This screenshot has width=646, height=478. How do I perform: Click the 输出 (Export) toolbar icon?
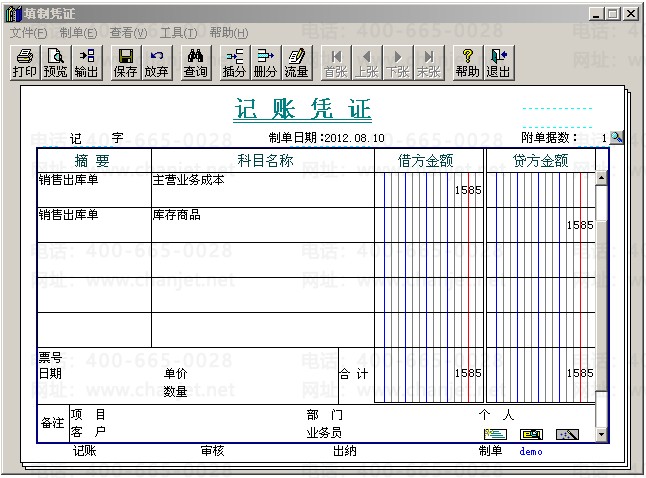click(87, 63)
